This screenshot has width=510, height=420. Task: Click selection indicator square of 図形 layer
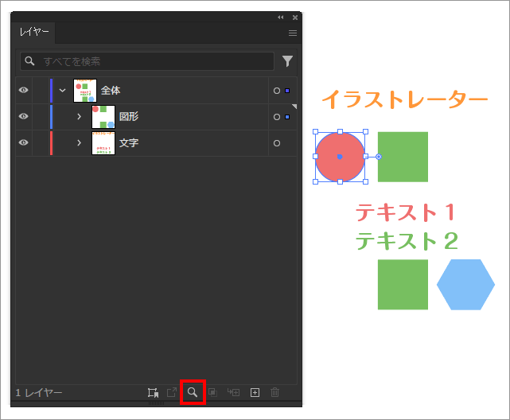[287, 117]
